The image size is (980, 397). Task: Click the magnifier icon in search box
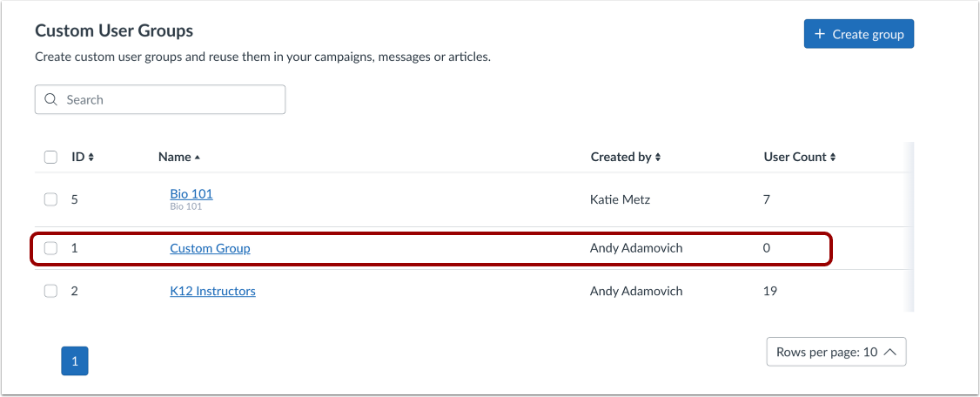50,99
